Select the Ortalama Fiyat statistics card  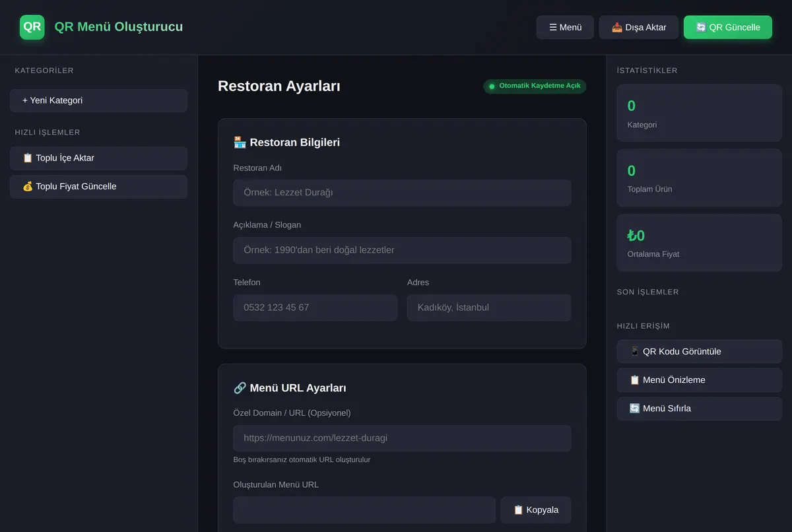click(700, 243)
